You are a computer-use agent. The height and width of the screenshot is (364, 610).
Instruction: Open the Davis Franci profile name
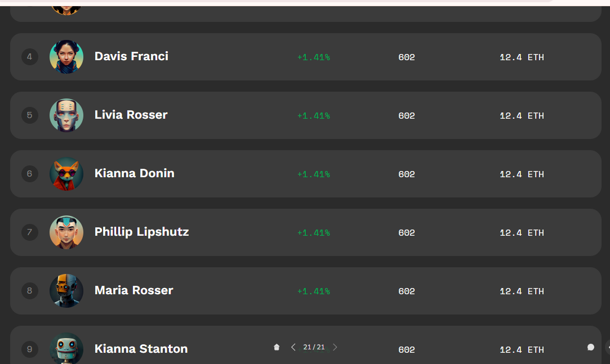point(131,56)
